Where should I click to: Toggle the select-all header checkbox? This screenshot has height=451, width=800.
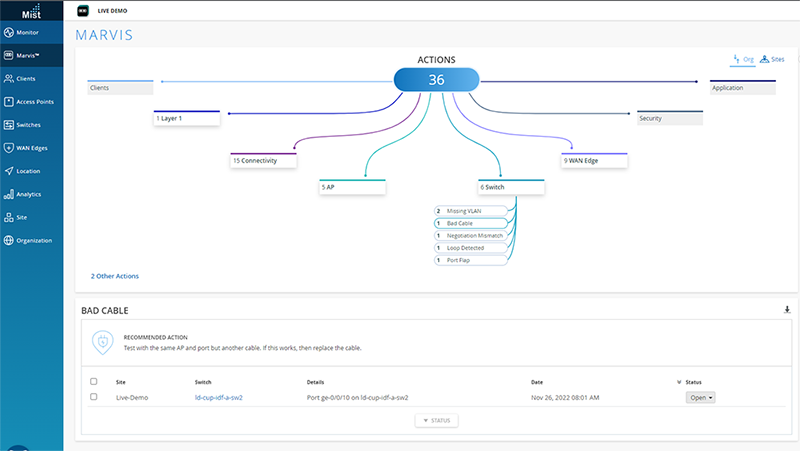tap(94, 381)
